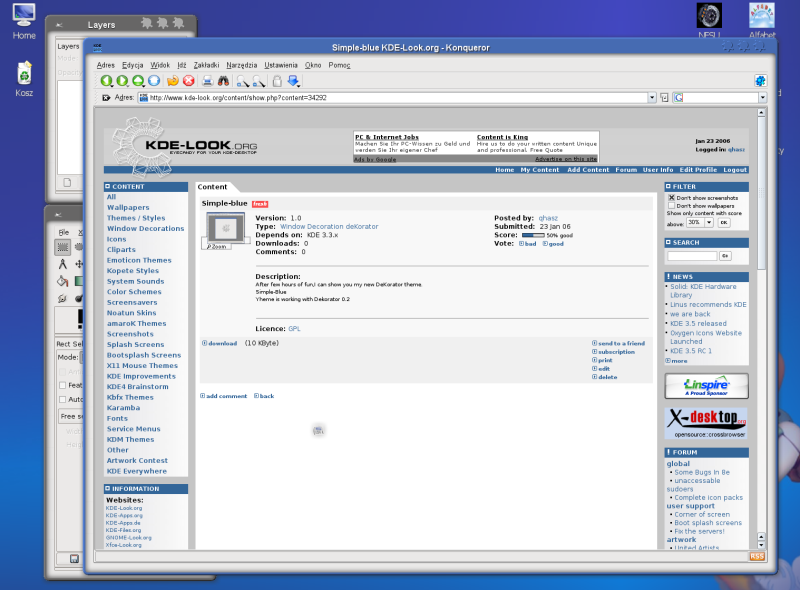
Task: Click the X-desktop banner
Action: click(707, 423)
